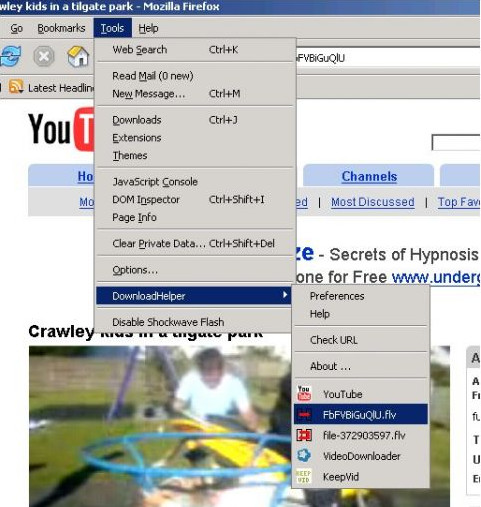The width and height of the screenshot is (481, 507).
Task: Choose KeepVid in the submenu
Action: click(x=361, y=477)
